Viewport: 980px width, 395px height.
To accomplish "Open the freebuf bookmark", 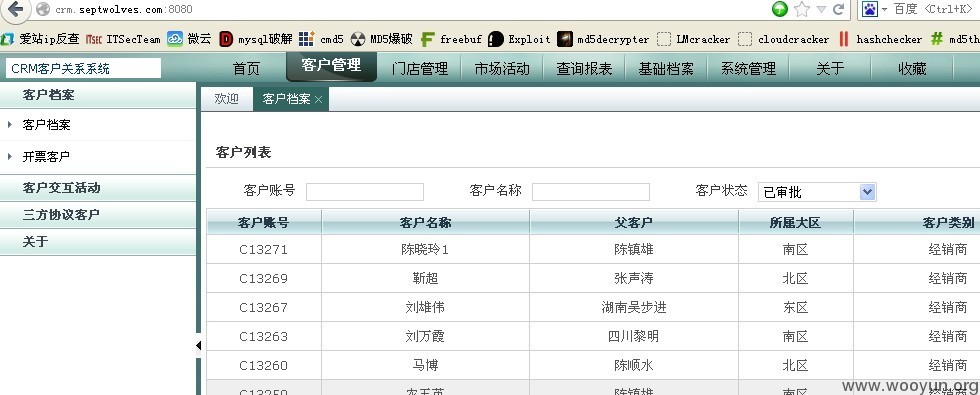I will click(x=451, y=39).
